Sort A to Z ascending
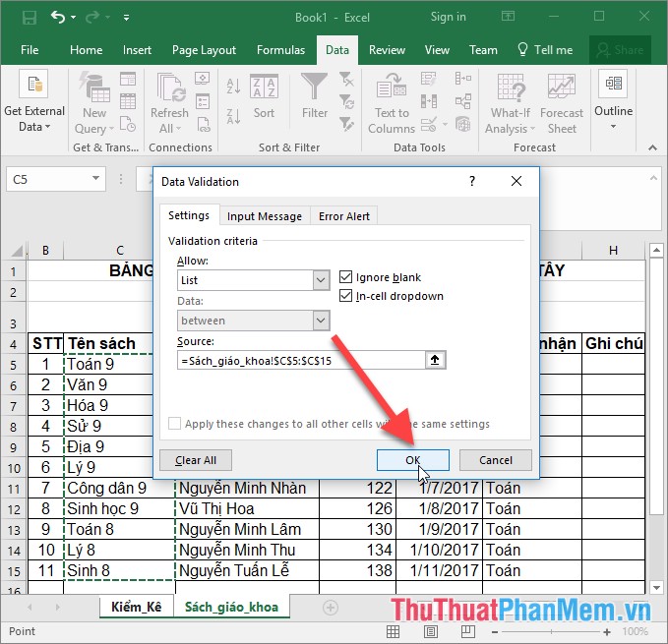Image resolution: width=668 pixels, height=644 pixels. click(x=233, y=87)
